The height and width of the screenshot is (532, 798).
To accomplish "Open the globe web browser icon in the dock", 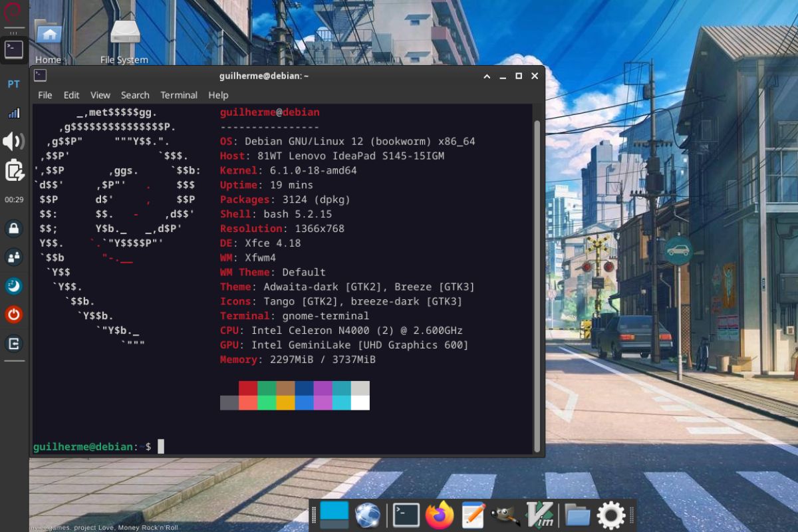I will tap(368, 515).
